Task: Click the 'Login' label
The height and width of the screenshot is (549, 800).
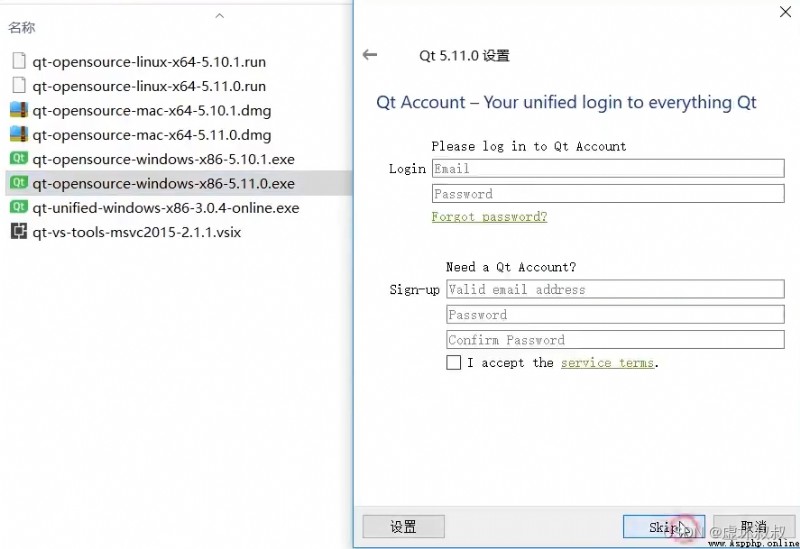Action: [407, 169]
